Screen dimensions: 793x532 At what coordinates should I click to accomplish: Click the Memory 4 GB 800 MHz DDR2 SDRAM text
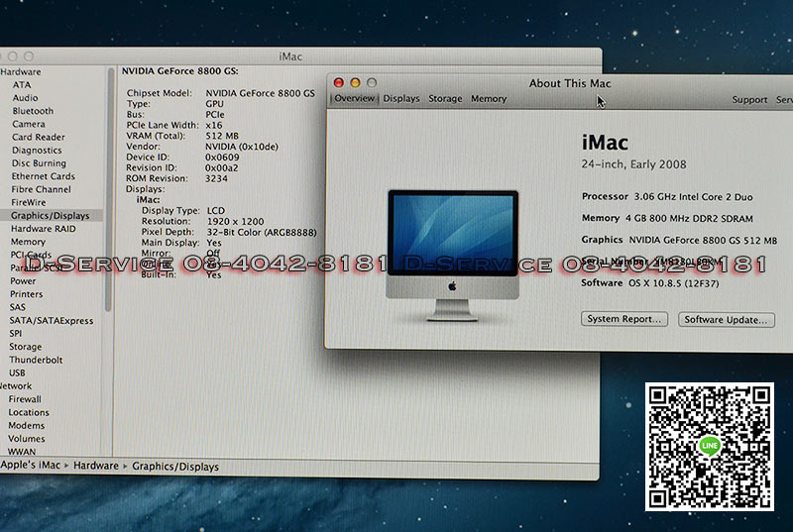667,218
